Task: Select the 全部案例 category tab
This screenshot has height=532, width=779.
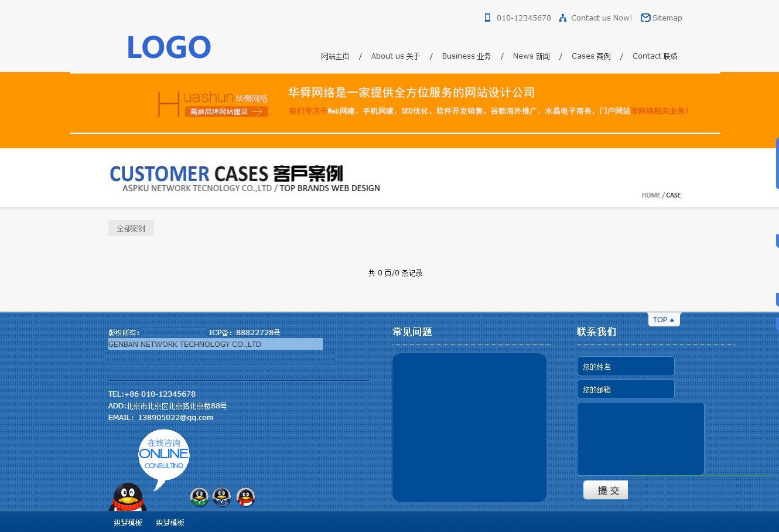Action: coord(131,229)
